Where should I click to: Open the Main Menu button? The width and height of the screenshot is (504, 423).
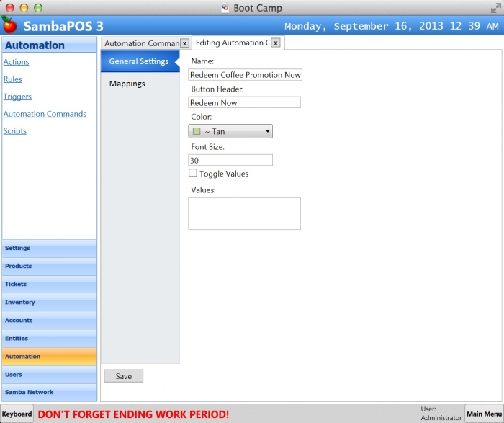tap(484, 414)
